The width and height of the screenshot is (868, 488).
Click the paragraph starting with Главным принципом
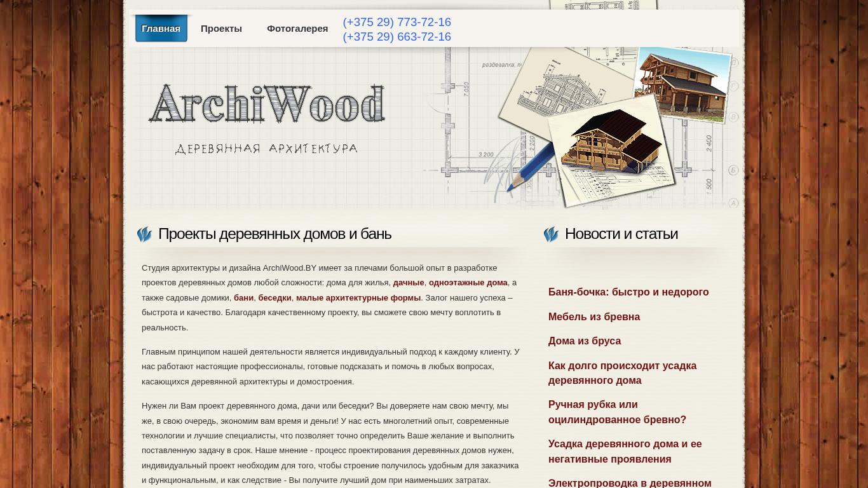pyautogui.click(x=330, y=367)
